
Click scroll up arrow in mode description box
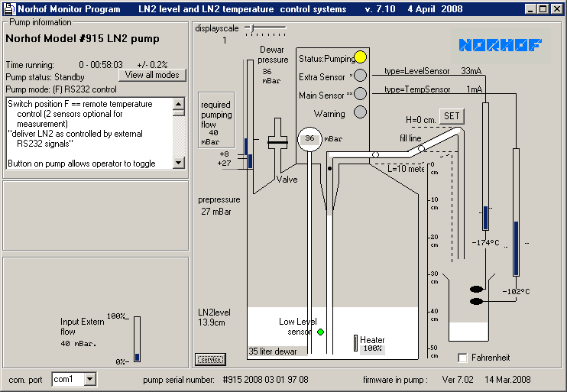(179, 104)
